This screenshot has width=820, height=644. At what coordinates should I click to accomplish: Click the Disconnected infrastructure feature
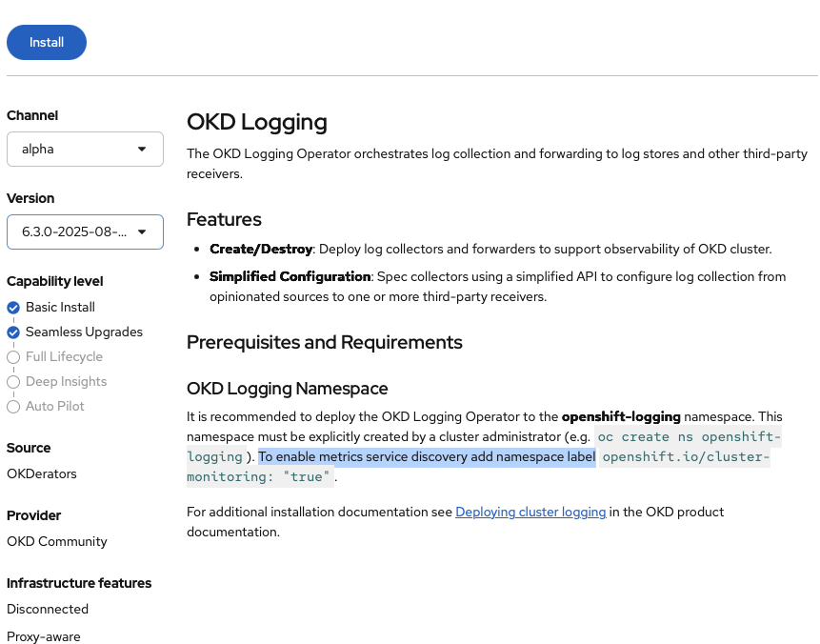[48, 609]
